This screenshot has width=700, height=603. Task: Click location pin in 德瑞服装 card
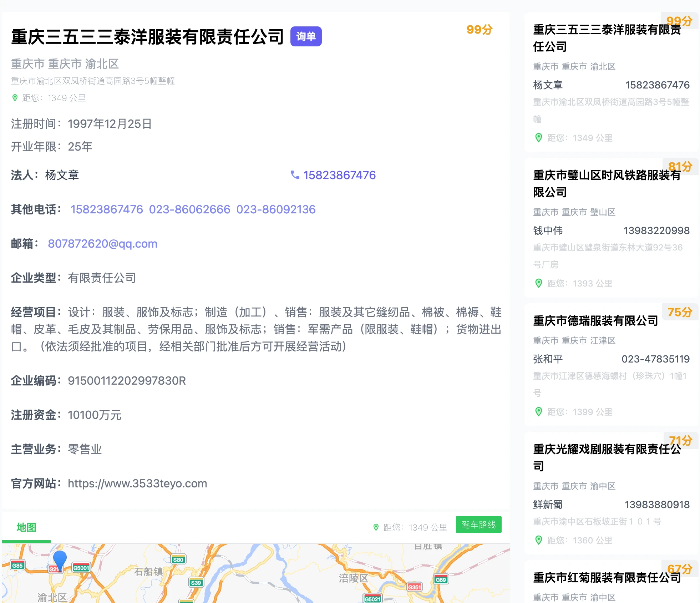click(539, 412)
